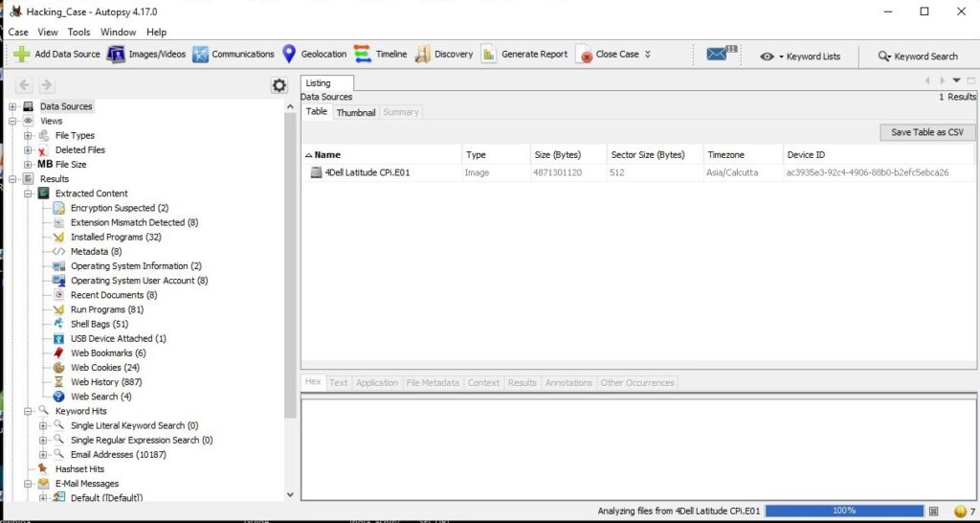Click the Operating System Information icon
The image size is (980, 523).
58,266
